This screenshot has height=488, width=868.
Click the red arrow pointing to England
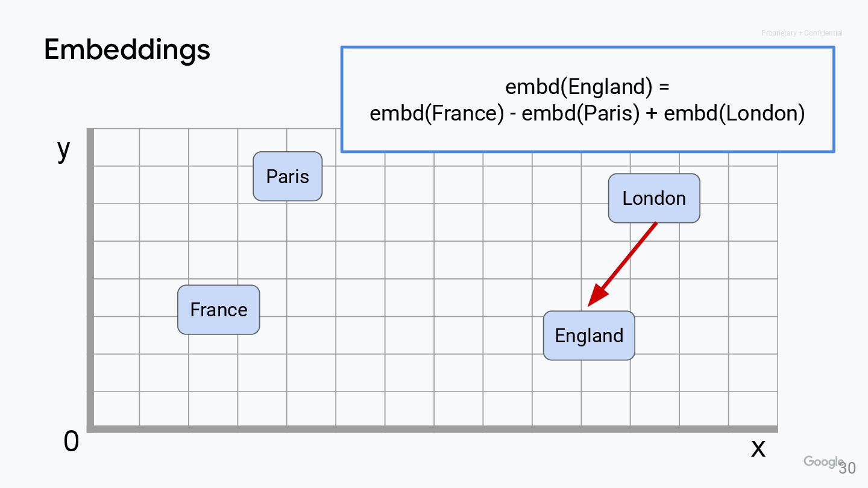tap(623, 264)
